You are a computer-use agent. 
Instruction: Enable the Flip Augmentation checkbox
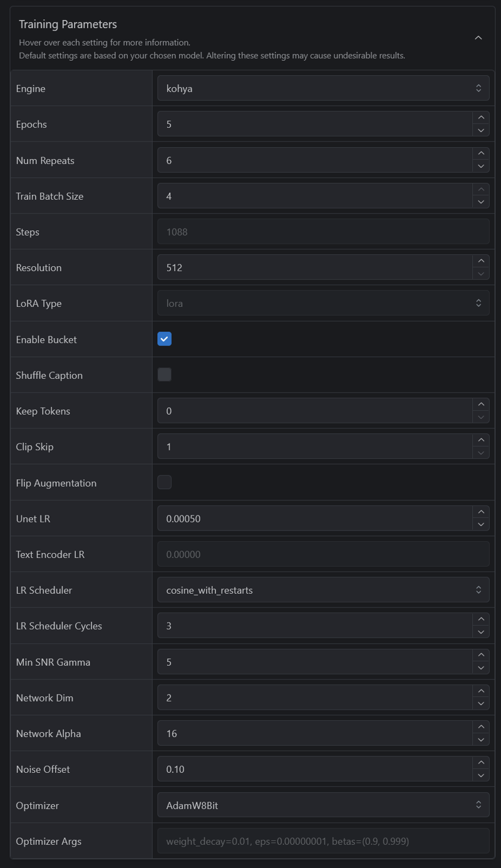coord(164,482)
